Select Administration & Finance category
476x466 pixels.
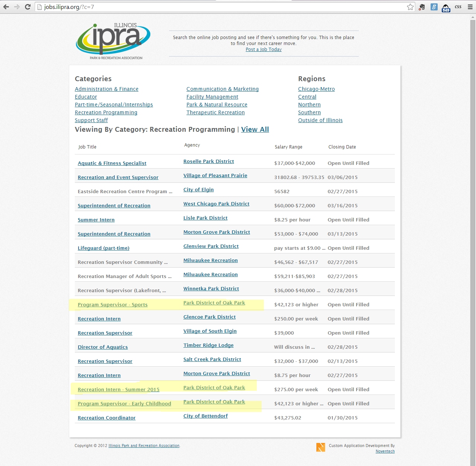coord(106,89)
